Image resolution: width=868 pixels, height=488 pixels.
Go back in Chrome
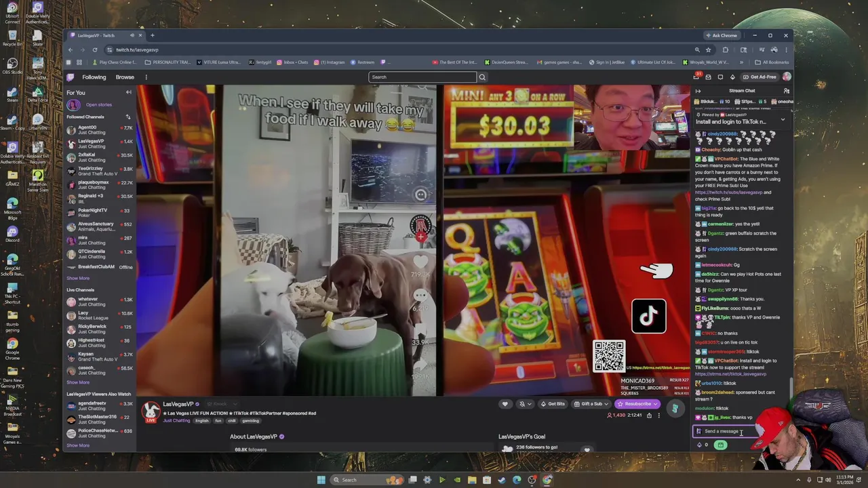71,49
